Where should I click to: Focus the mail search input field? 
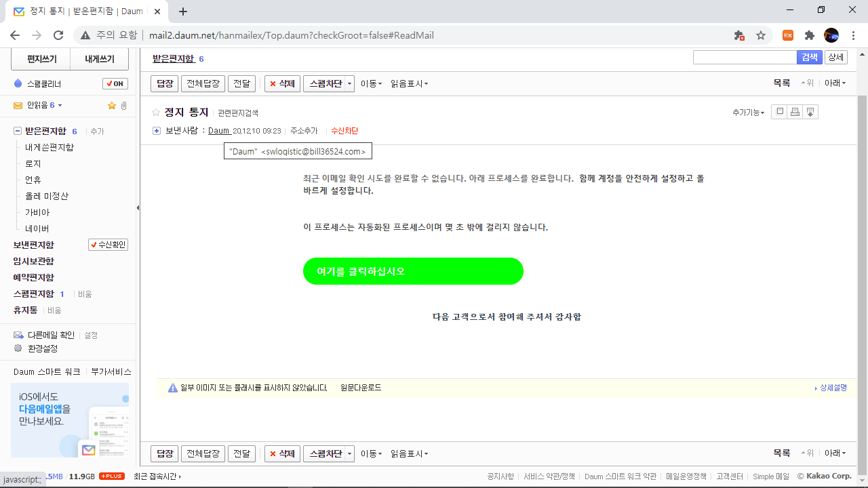(x=745, y=58)
